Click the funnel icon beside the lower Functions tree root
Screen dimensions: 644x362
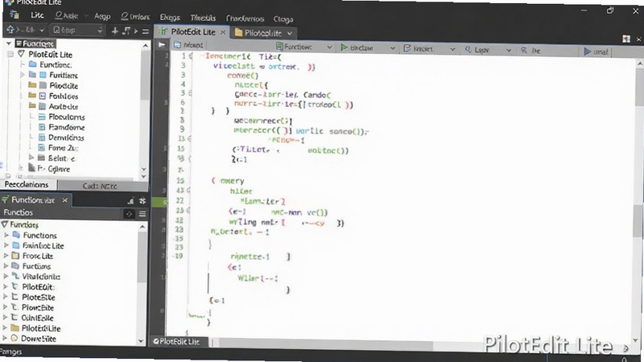click(5, 224)
